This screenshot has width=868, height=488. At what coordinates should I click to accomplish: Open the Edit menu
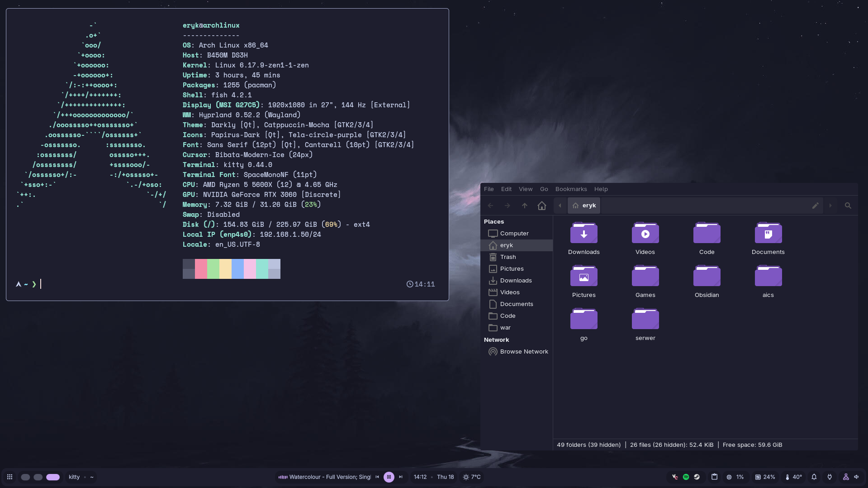pyautogui.click(x=506, y=189)
